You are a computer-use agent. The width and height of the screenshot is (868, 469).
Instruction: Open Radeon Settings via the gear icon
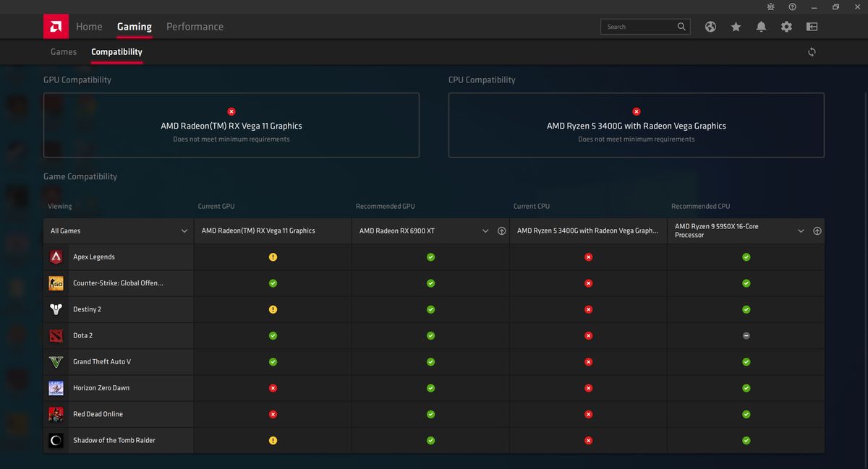pyautogui.click(x=786, y=26)
